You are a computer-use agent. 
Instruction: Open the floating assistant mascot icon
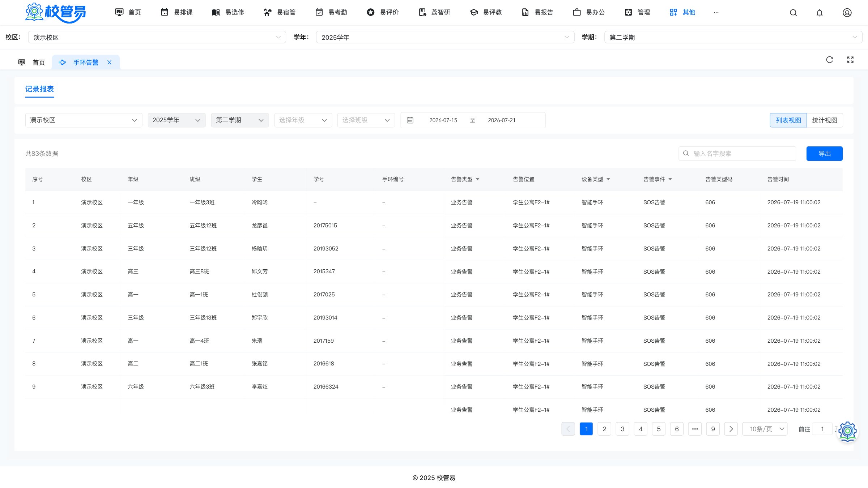(x=847, y=431)
